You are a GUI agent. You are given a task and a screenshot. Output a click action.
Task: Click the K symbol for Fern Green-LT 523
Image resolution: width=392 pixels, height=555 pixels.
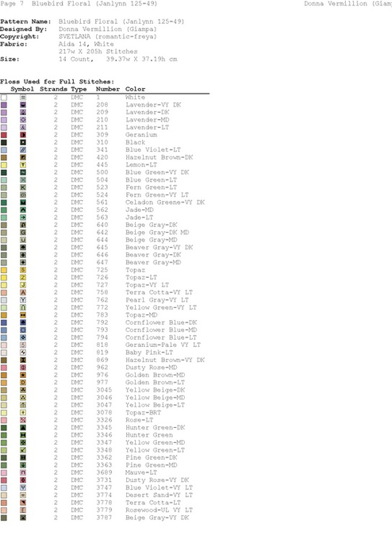[23, 187]
